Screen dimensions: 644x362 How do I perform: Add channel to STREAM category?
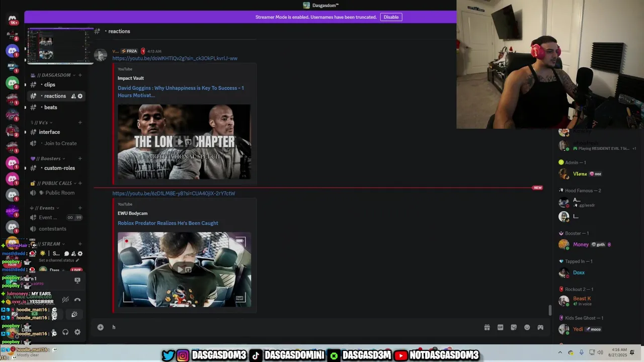80,244
